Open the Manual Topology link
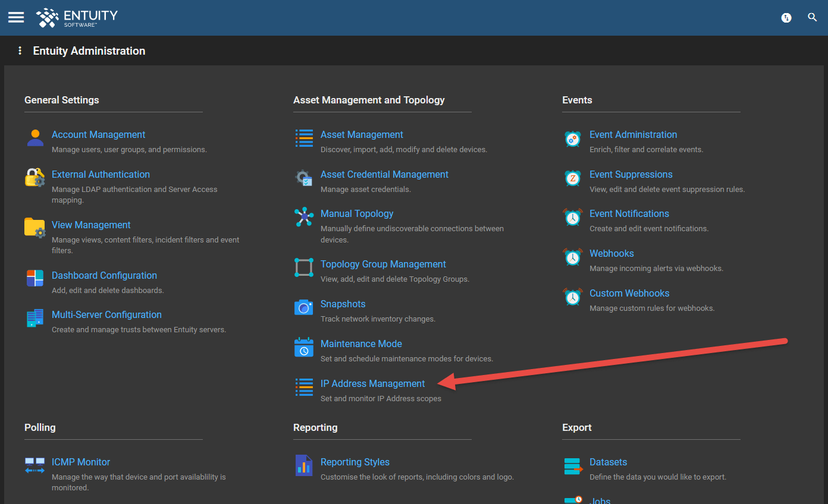Image resolution: width=828 pixels, height=504 pixels. tap(357, 214)
